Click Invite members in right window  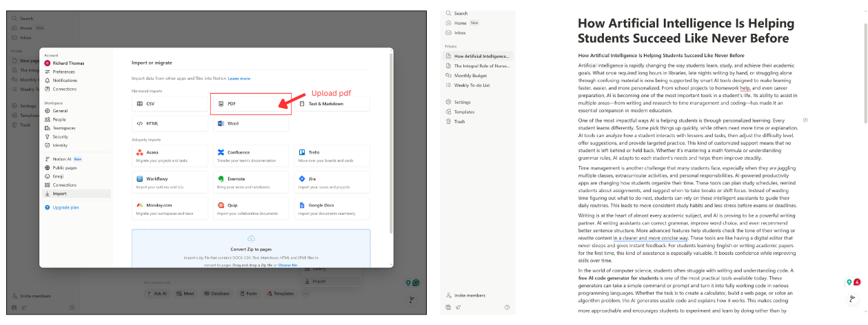465,295
